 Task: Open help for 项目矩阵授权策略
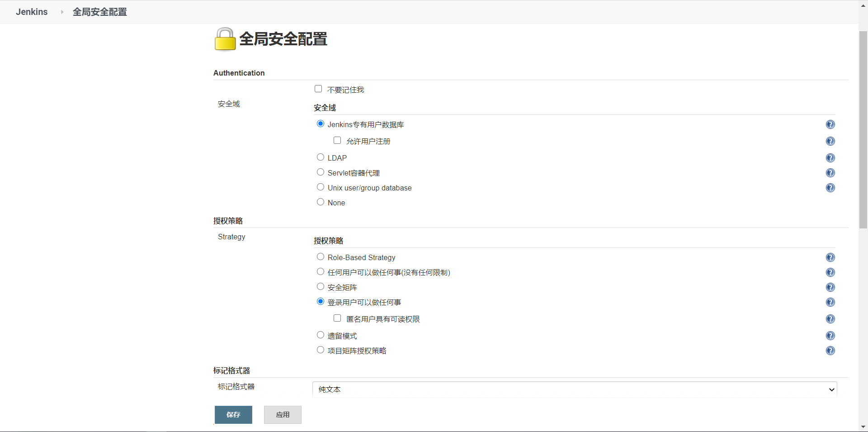click(830, 351)
